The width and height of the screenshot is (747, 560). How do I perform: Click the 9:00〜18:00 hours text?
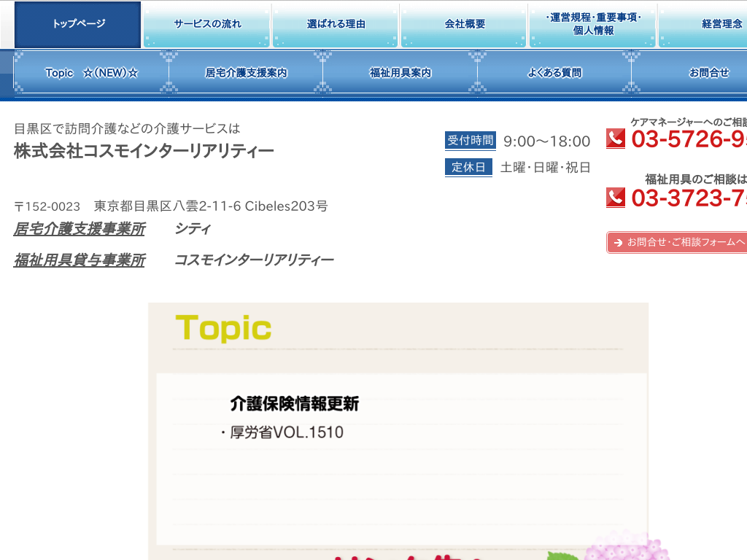(x=547, y=141)
